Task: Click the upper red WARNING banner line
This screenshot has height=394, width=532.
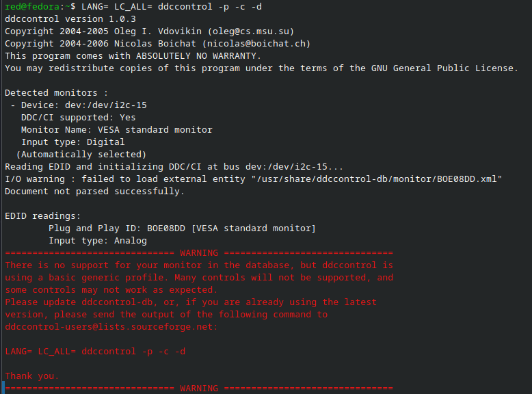Action: [x=198, y=252]
